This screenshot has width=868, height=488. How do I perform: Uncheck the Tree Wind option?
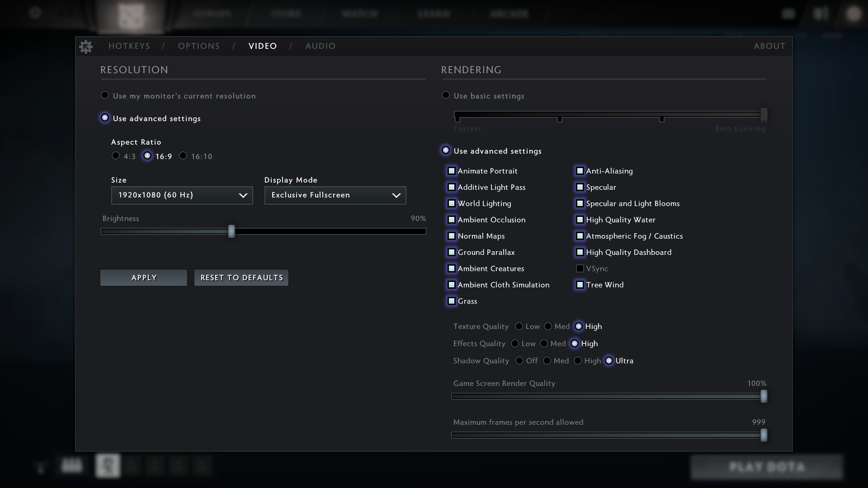(x=580, y=285)
